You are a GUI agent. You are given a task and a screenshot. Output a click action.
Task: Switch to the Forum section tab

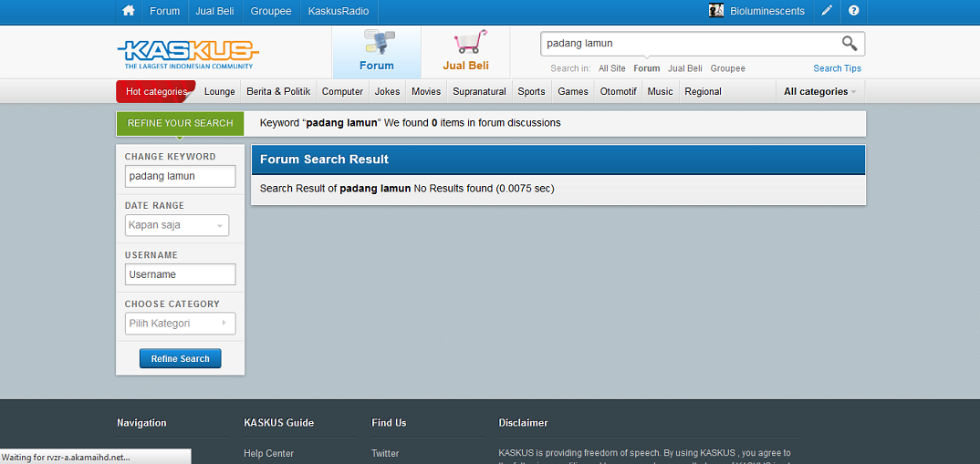point(376,52)
